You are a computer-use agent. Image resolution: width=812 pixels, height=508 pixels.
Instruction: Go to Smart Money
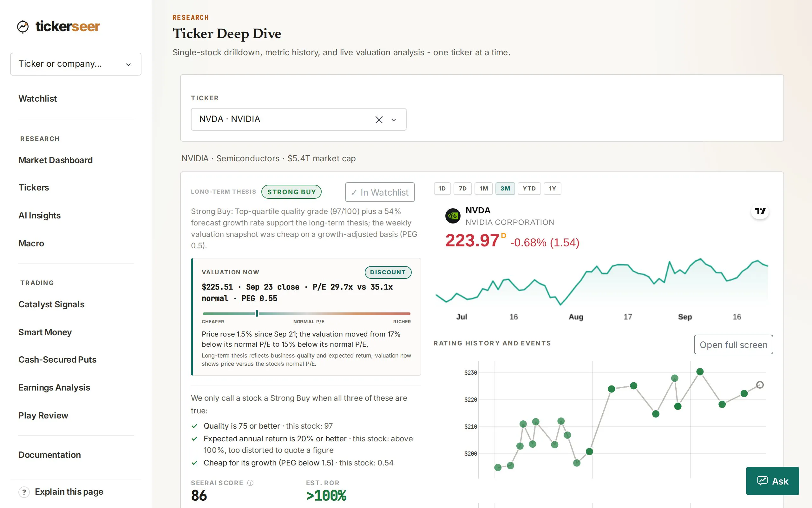click(x=45, y=332)
